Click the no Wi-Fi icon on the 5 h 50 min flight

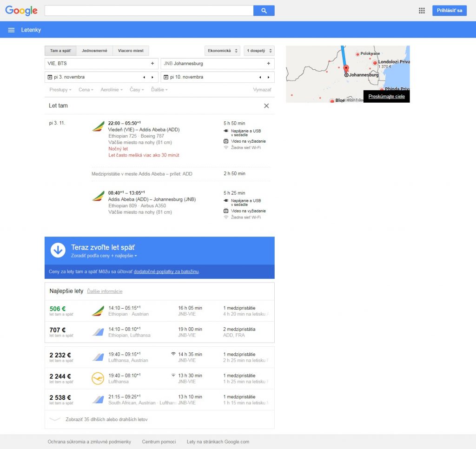coord(226,147)
